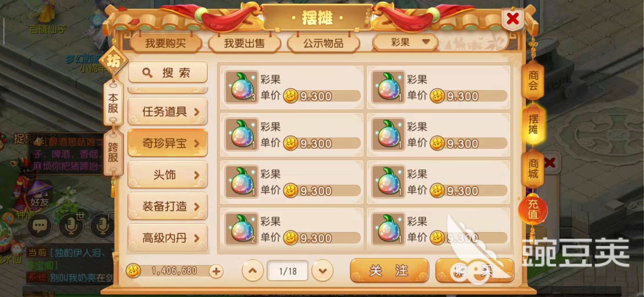Viewport: 644px width, 297px height.
Task: Click the search magnifier icon
Action: [x=147, y=73]
